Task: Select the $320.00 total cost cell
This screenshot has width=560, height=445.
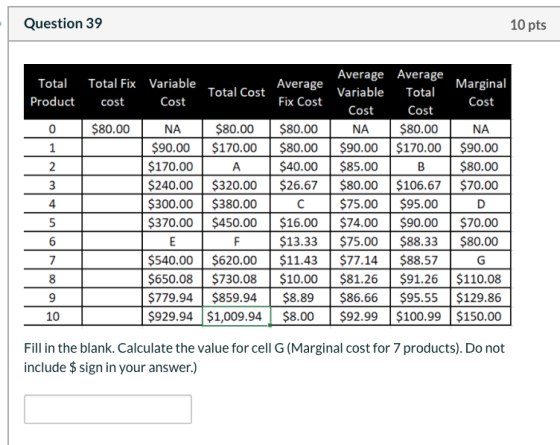Action: pyautogui.click(x=236, y=185)
